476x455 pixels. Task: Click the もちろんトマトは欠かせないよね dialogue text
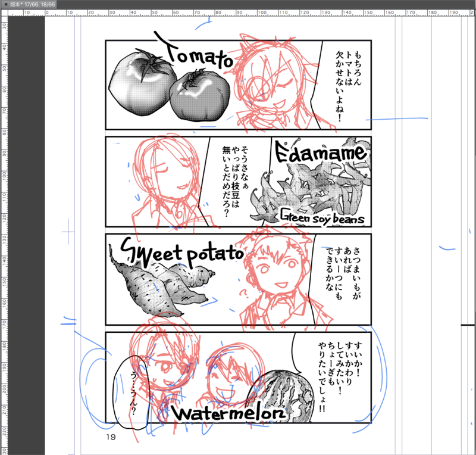pos(349,86)
